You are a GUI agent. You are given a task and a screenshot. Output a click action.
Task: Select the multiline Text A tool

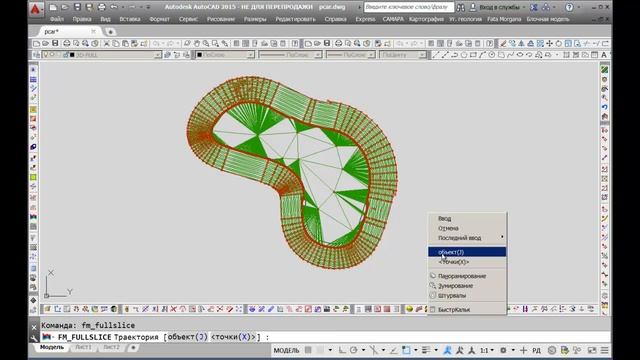[x=604, y=55]
